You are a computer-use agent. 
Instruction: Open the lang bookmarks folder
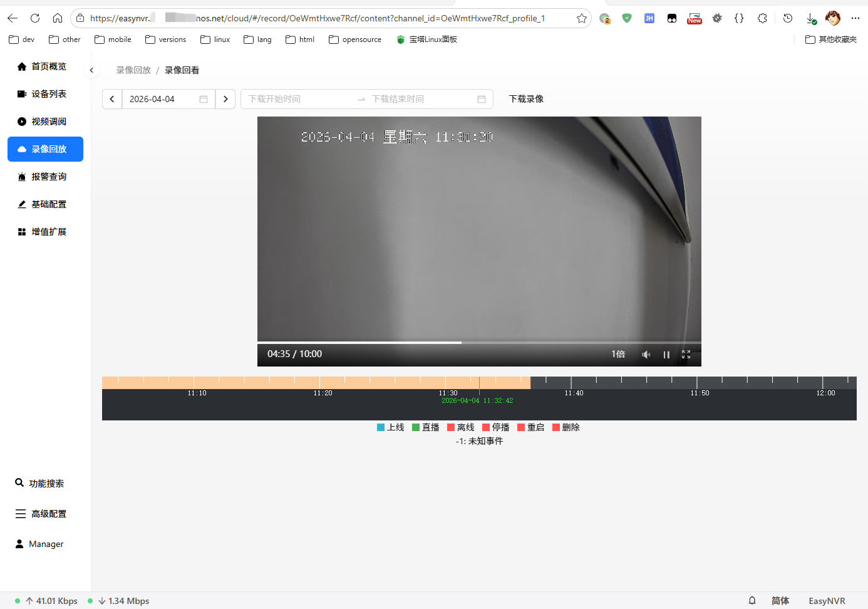[x=258, y=39]
